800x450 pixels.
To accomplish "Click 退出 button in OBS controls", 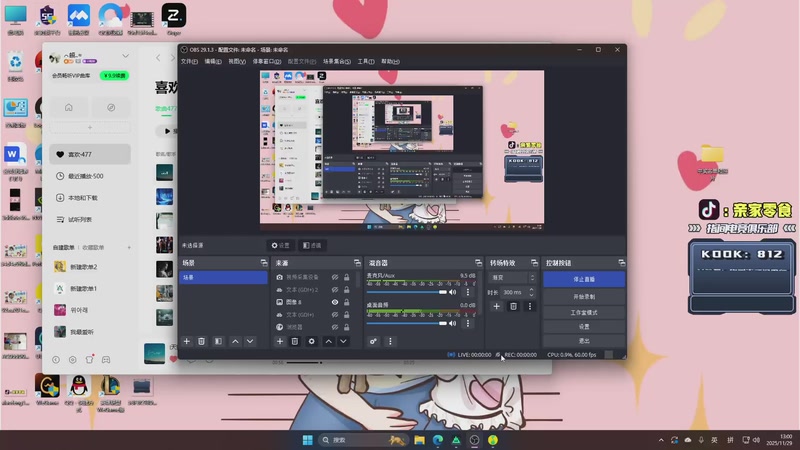I will coord(584,340).
